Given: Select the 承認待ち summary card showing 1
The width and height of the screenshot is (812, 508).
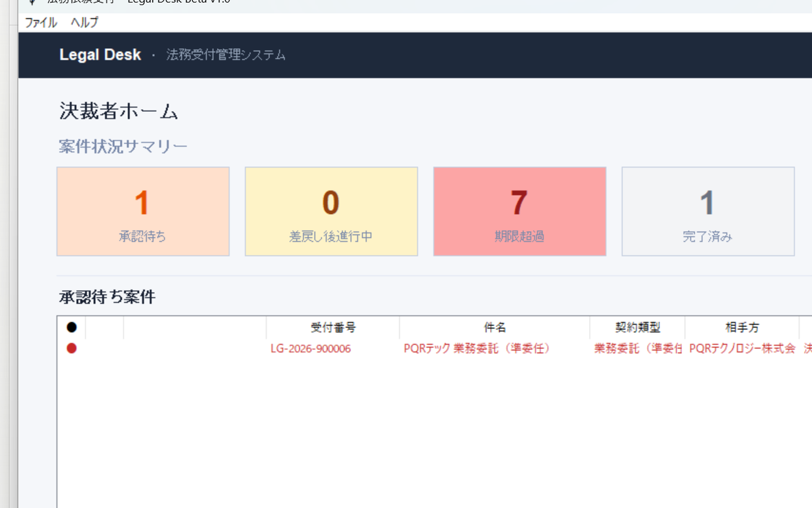Looking at the screenshot, I should point(143,211).
